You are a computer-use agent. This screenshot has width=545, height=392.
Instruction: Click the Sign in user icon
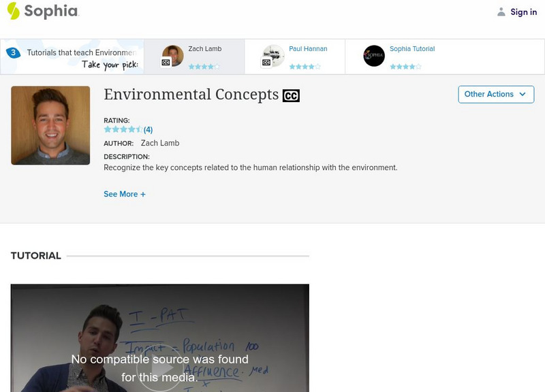[x=501, y=12]
